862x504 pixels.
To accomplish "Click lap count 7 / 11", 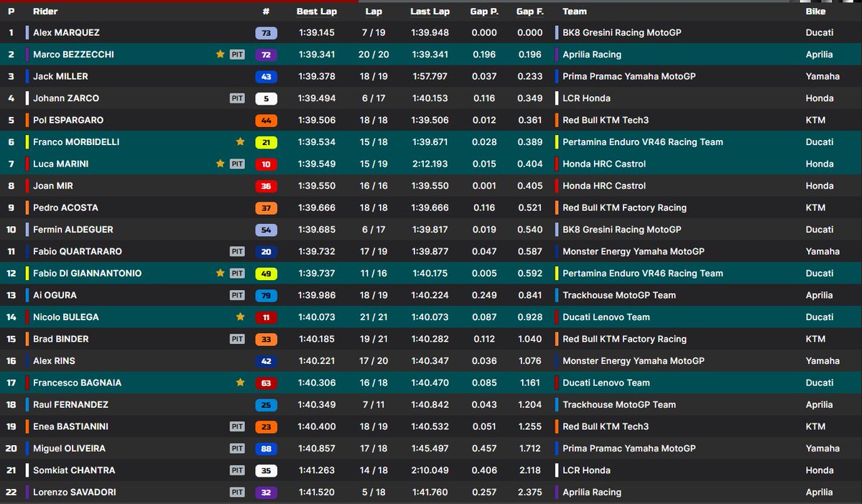I will coord(374,405).
